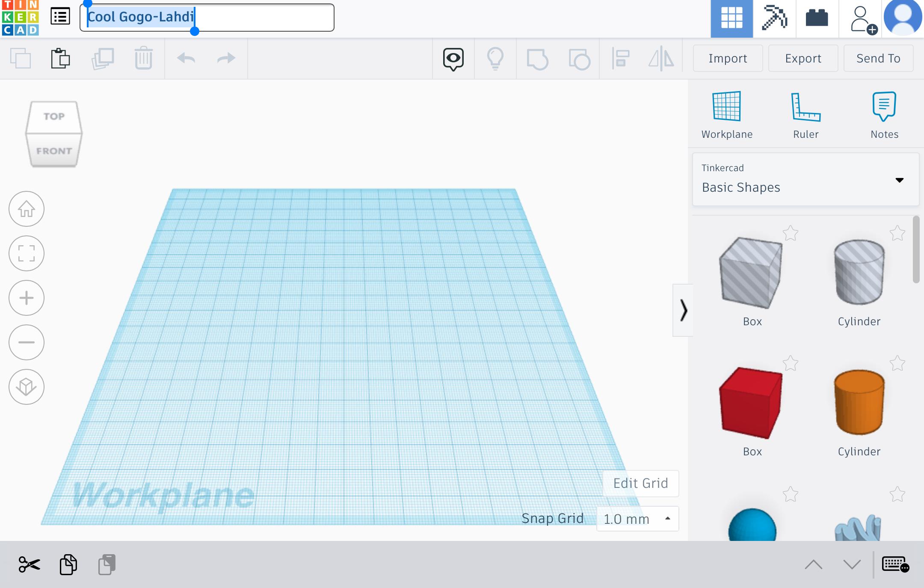Select the Ruler tool
This screenshot has width=924, height=588.
pos(806,115)
